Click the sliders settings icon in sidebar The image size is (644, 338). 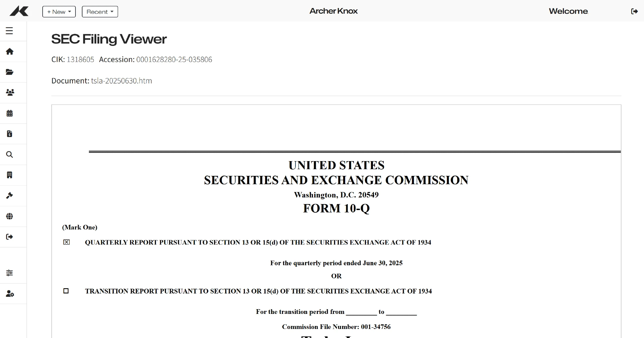pyautogui.click(x=10, y=273)
